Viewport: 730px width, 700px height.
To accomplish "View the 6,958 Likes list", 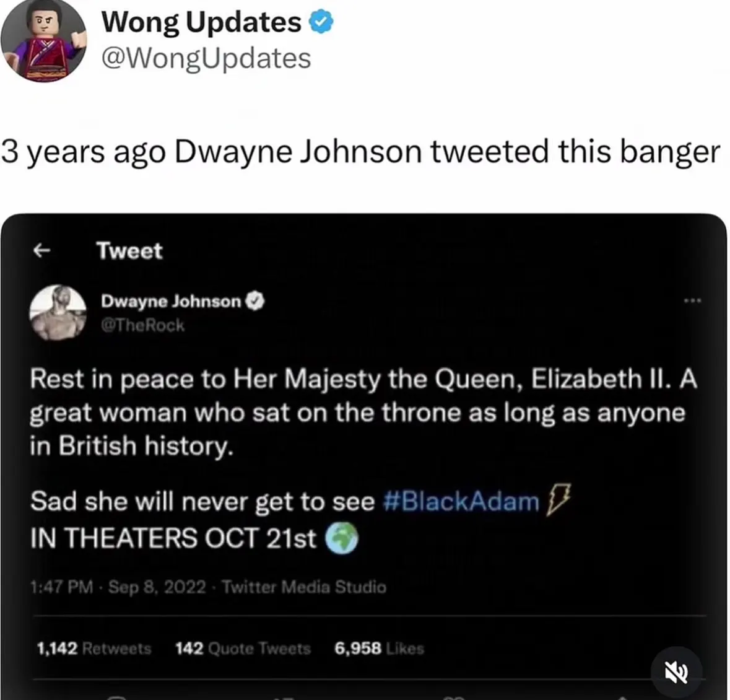I will click(379, 649).
